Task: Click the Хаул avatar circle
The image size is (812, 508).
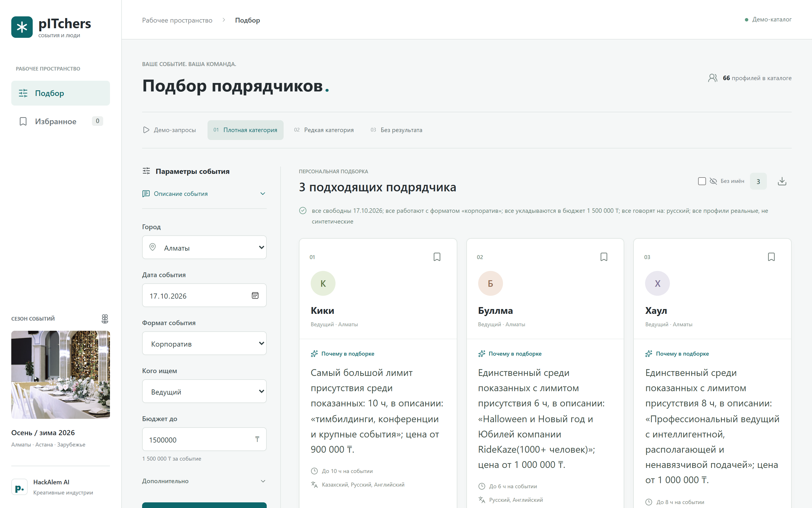Action: pos(657,283)
